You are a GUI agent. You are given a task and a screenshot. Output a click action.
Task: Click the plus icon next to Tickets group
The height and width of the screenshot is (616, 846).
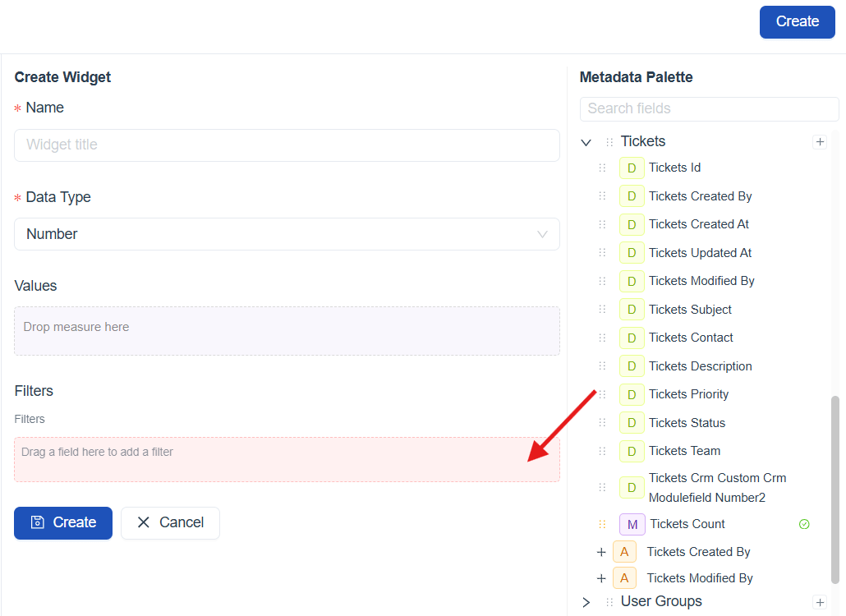(819, 142)
